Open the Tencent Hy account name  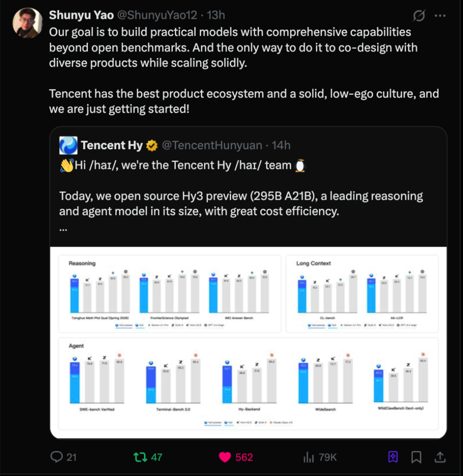(x=112, y=145)
